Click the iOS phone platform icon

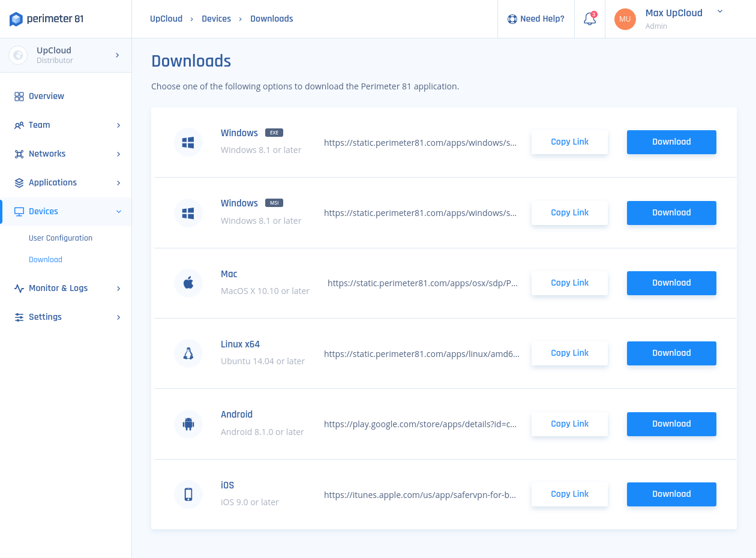[x=188, y=494]
